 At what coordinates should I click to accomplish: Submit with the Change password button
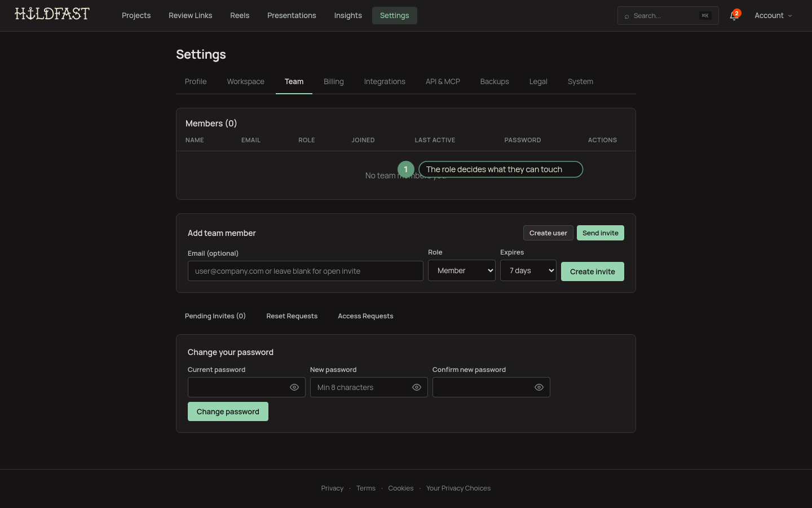pyautogui.click(x=228, y=411)
